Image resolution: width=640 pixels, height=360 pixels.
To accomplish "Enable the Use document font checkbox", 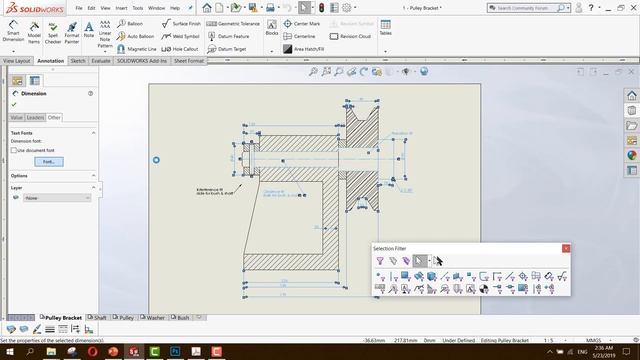I will [14, 150].
